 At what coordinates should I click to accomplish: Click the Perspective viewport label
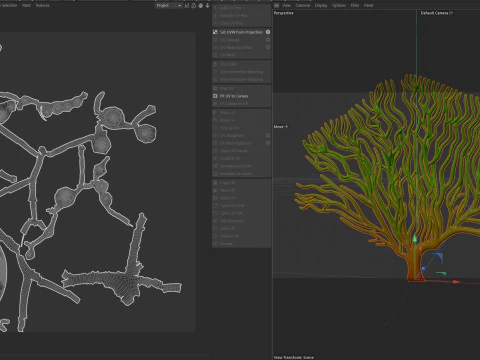pos(284,13)
